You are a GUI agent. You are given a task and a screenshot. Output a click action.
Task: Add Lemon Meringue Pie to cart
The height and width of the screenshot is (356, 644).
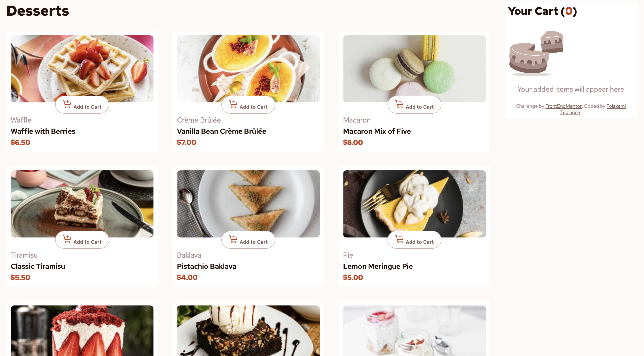tap(414, 240)
